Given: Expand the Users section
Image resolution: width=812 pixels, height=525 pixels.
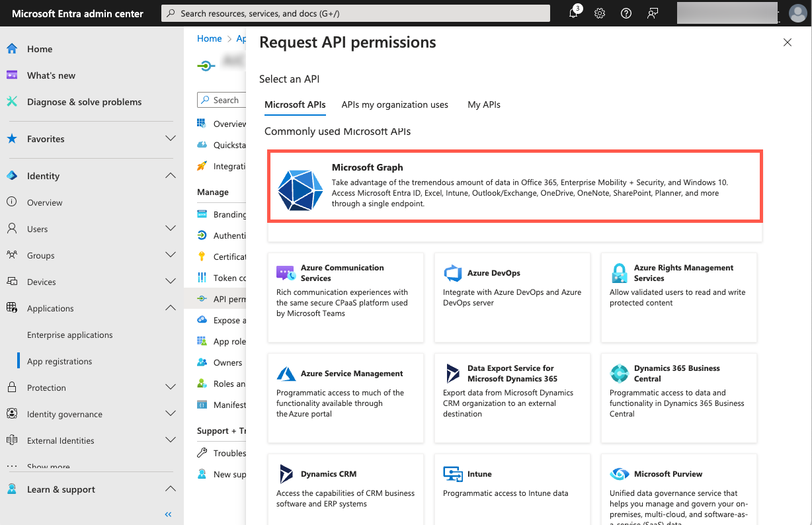Looking at the screenshot, I should click(x=171, y=228).
